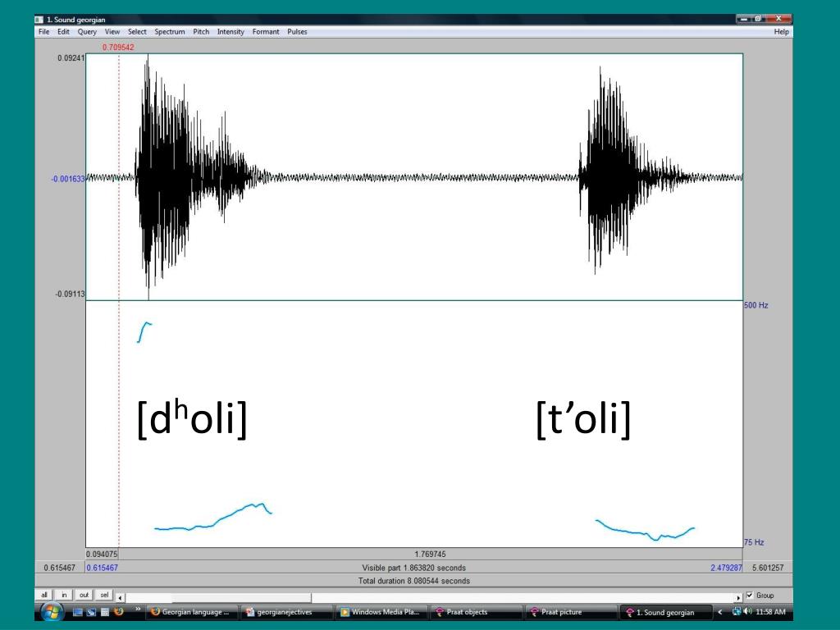Screen dimensions: 840x630
Task: Click the pitch contour under [t'oli]
Action: coord(645,530)
